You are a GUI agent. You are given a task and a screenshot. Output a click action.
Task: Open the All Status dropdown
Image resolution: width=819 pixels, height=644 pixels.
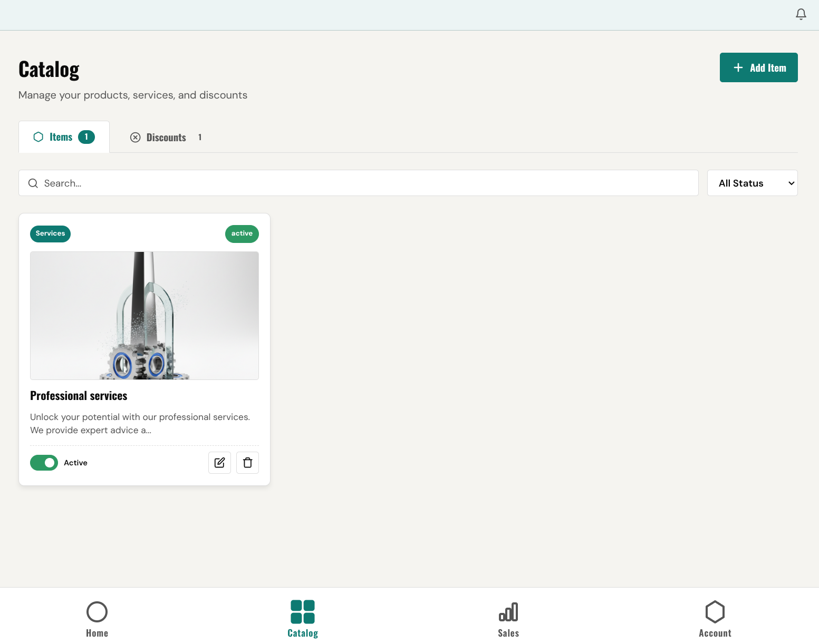752,183
